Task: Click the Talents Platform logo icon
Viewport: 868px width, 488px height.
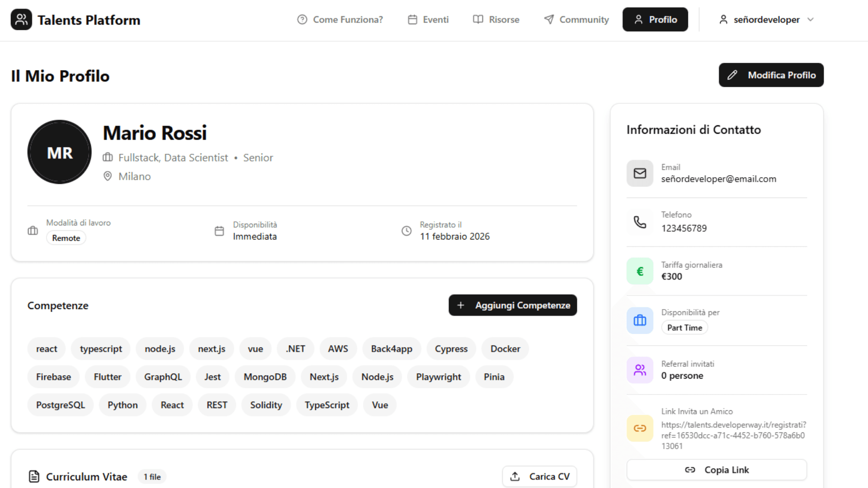Action: coord(21,19)
